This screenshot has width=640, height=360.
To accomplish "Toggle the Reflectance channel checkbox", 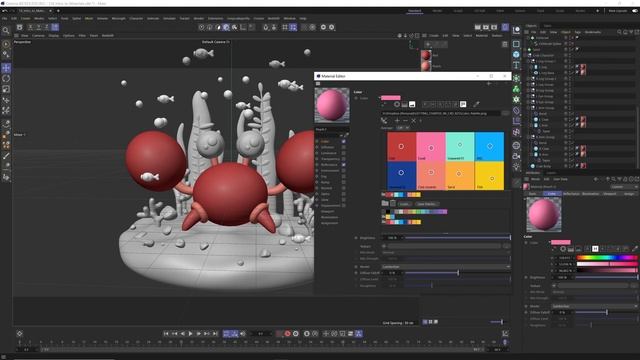I will click(344, 164).
